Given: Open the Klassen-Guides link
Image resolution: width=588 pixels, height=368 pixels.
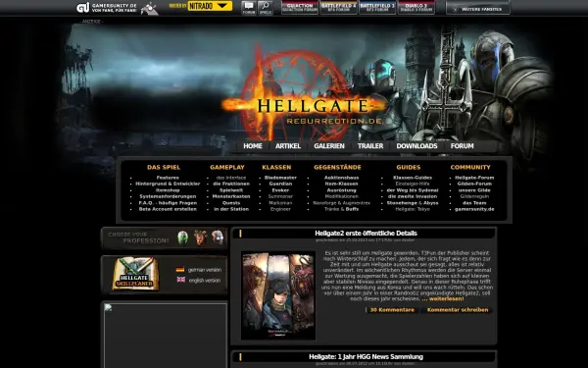Looking at the screenshot, I should [413, 178].
